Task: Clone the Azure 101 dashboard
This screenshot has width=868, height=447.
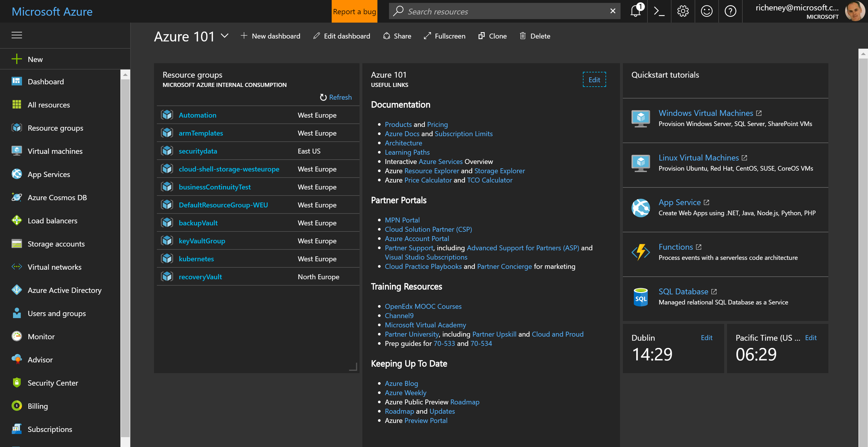Action: [x=492, y=36]
